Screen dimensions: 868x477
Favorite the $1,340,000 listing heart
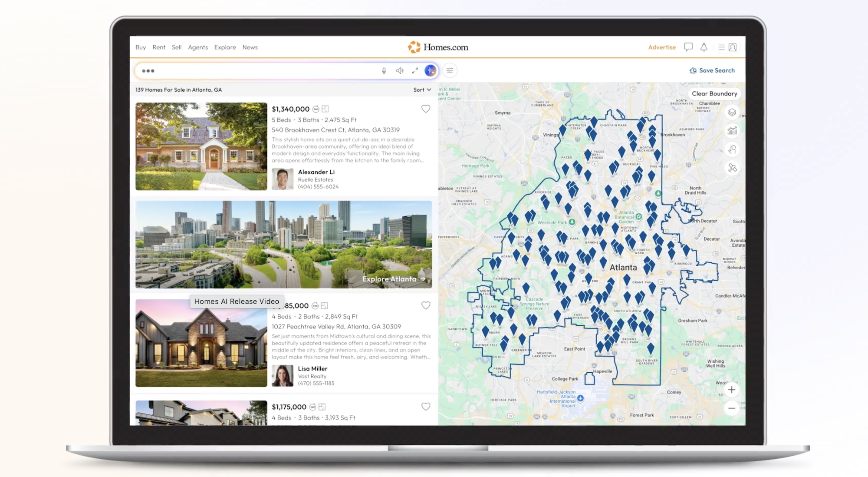pyautogui.click(x=426, y=109)
